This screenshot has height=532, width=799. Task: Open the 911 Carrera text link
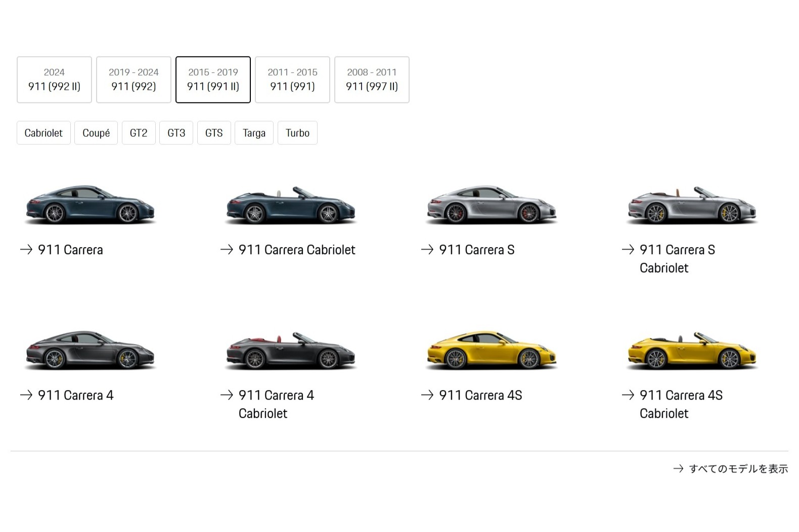tap(70, 250)
